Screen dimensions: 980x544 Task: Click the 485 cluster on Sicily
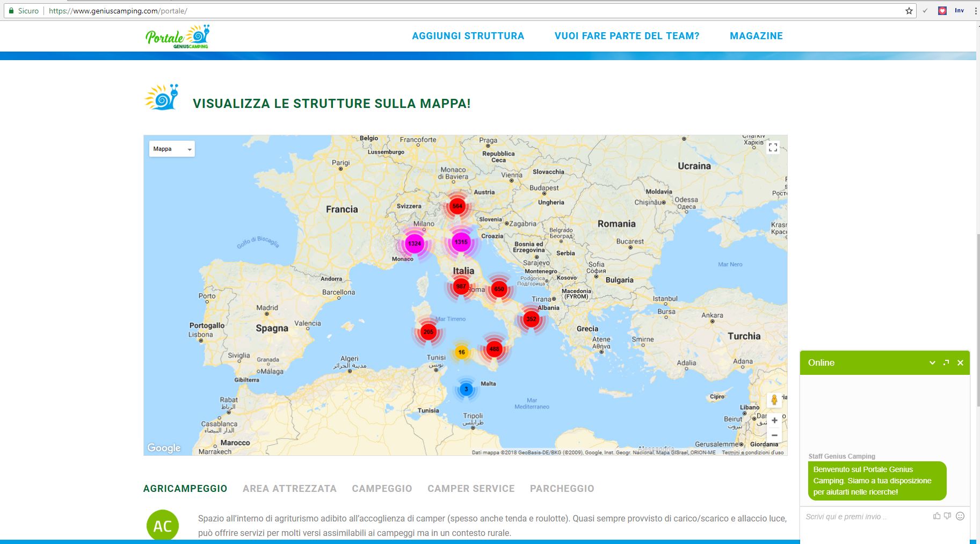click(494, 349)
